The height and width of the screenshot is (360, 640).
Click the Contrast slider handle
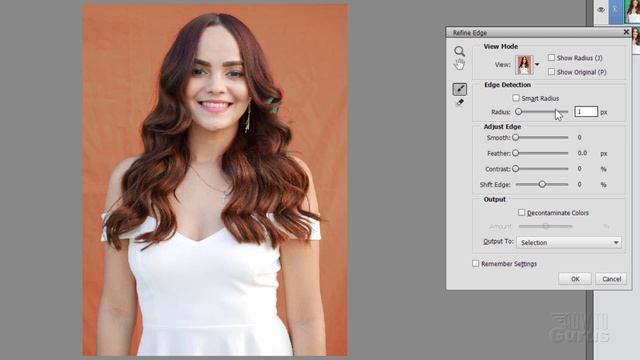point(516,169)
